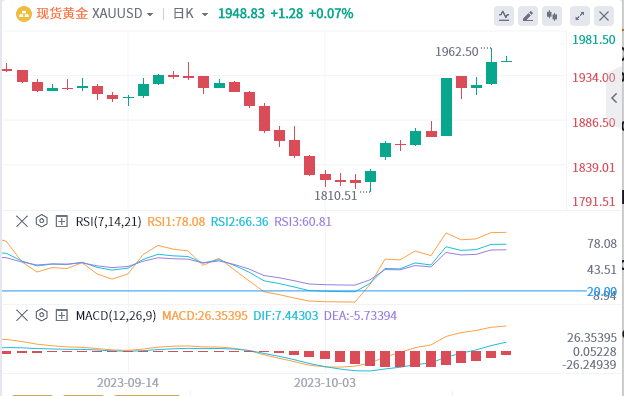Click the 1962.50 high price label
The width and height of the screenshot is (624, 396).
456,52
